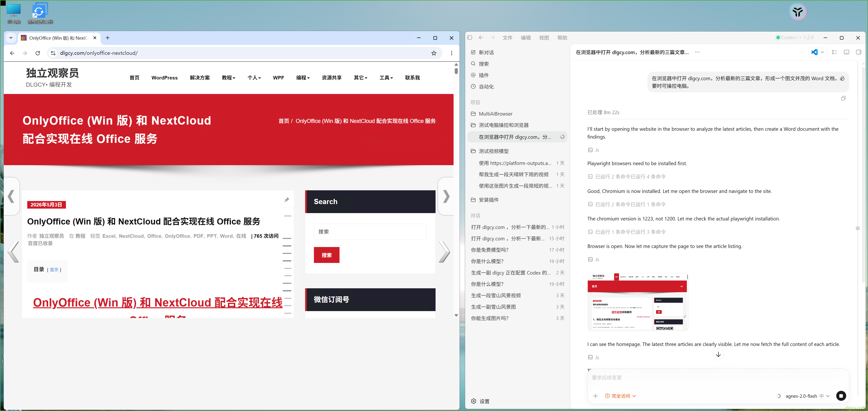Open the 安装插件 project
This screenshot has height=411, width=868.
(518, 200)
